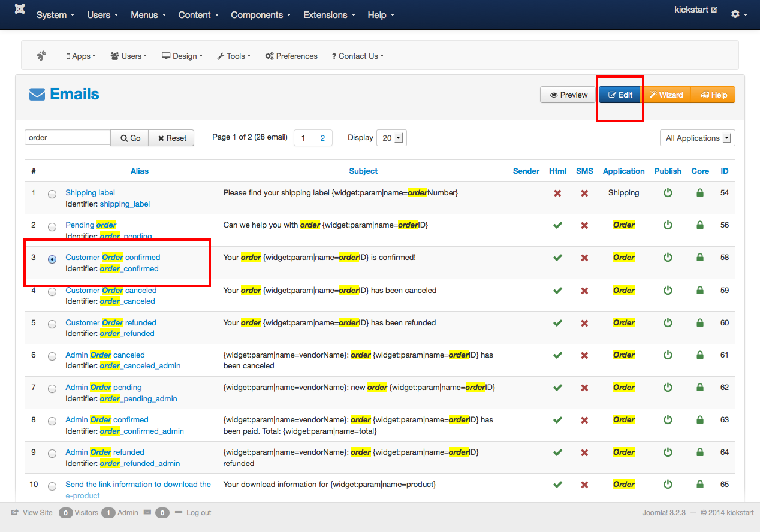Select the Admin Order canceled radio button
Screen dimensions: 760x532
click(52, 356)
